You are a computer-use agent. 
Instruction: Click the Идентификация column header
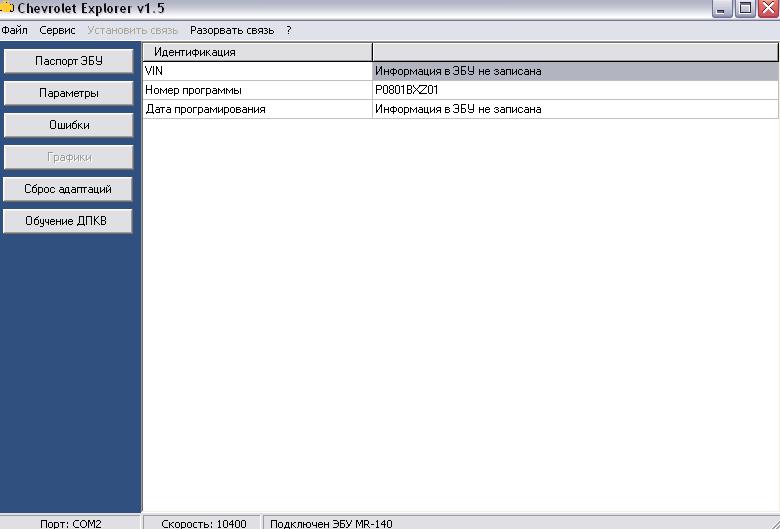pyautogui.click(x=257, y=51)
